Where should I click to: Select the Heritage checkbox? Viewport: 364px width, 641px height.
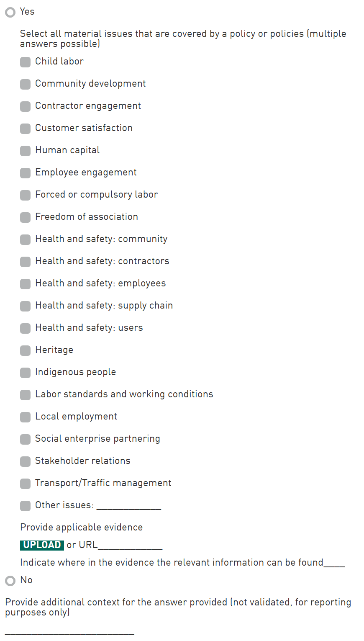pyautogui.click(x=26, y=350)
